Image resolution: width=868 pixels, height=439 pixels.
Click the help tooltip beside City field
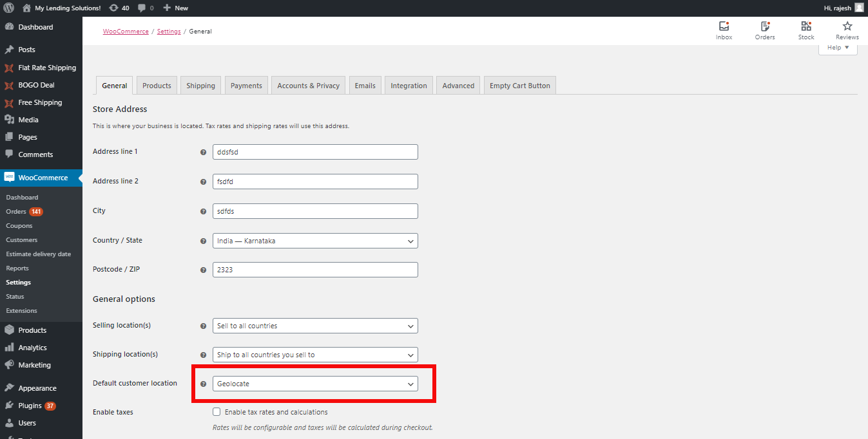[x=203, y=211]
